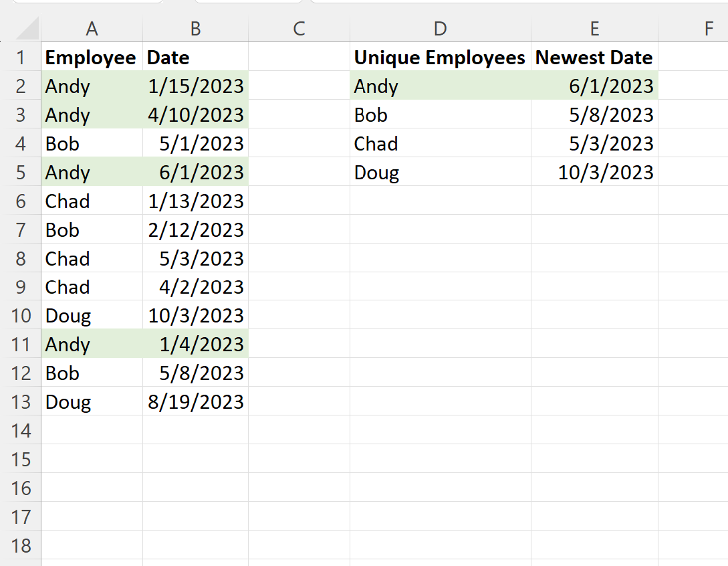Click the Date header cell
This screenshot has height=566, width=728.
[195, 57]
